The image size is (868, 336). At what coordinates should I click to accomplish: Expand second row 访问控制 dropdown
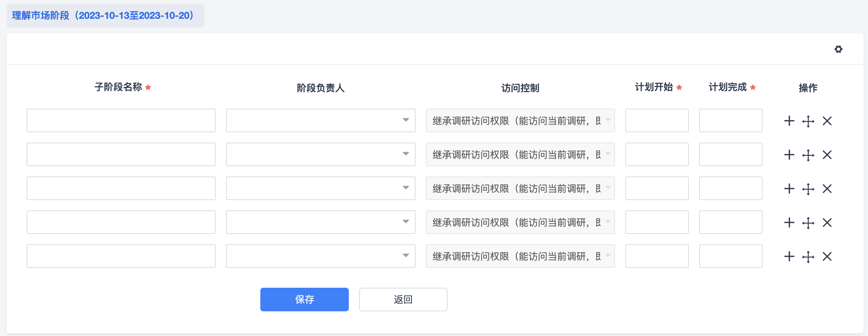(x=520, y=154)
